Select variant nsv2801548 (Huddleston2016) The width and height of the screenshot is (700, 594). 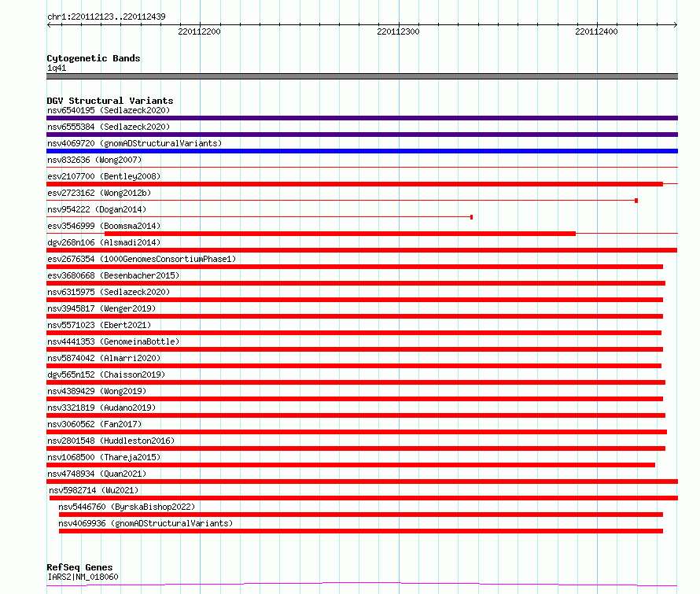point(111,441)
